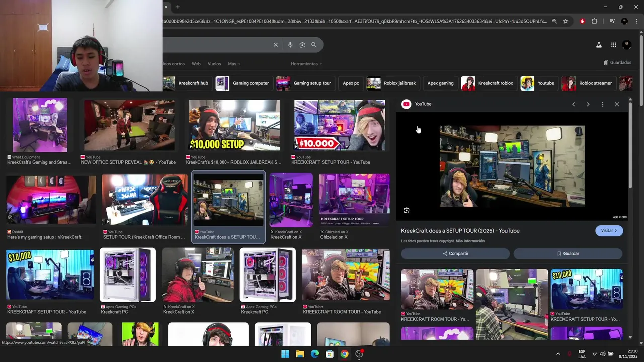Viewport: 644px width, 362px height.
Task: Open more options in the preview panel
Action: coord(602,104)
